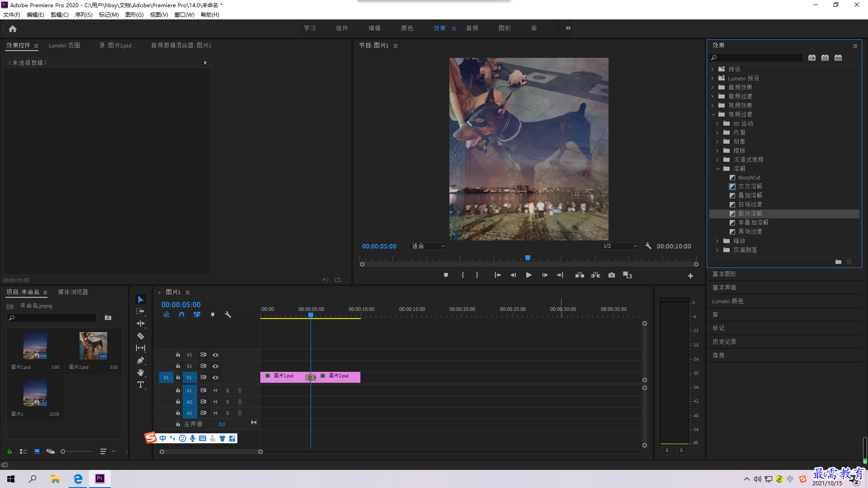Image resolution: width=868 pixels, height=488 pixels.
Task: Click the Accelerated Effects filter icon
Action: pos(812,58)
